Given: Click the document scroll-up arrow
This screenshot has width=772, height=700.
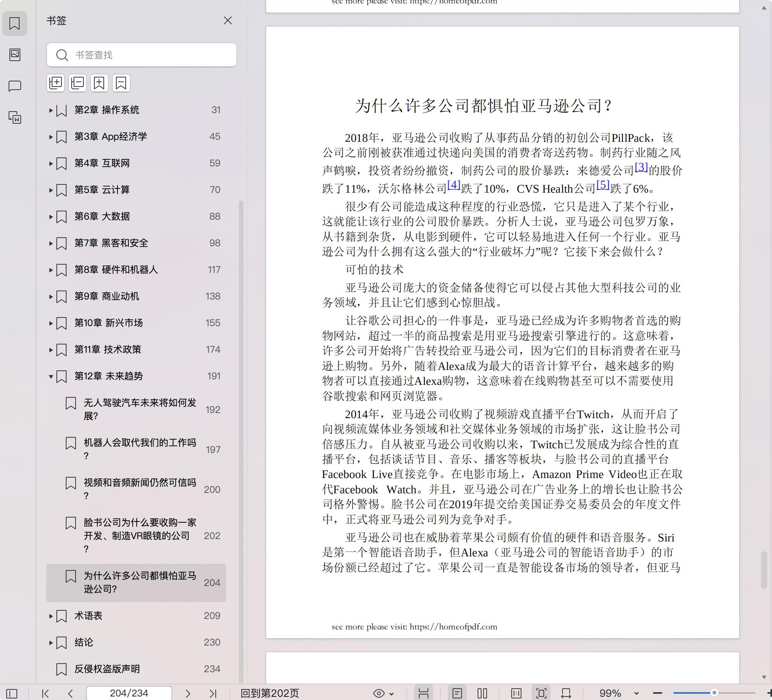Looking at the screenshot, I should (764, 8).
